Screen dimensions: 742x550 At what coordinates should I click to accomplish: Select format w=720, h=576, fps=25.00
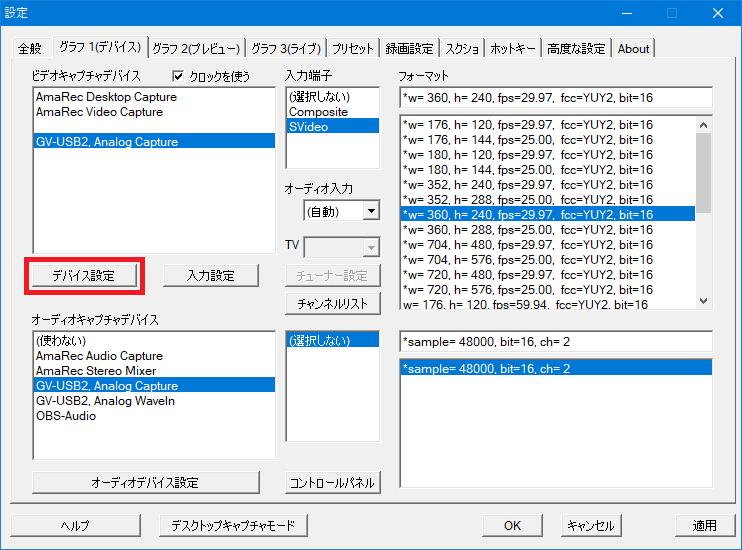[x=548, y=290]
